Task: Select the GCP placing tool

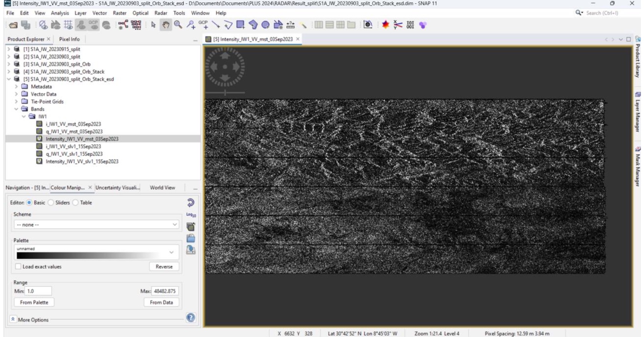Action: pyautogui.click(x=203, y=25)
